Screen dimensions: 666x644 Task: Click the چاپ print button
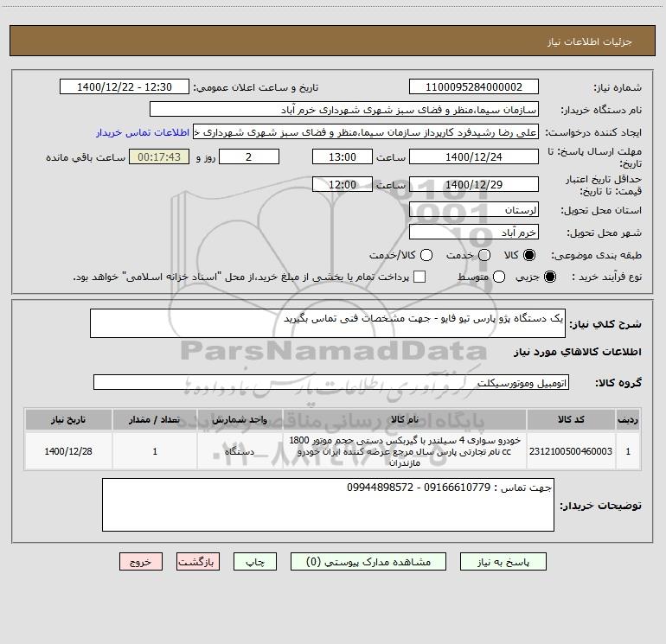pyautogui.click(x=255, y=561)
